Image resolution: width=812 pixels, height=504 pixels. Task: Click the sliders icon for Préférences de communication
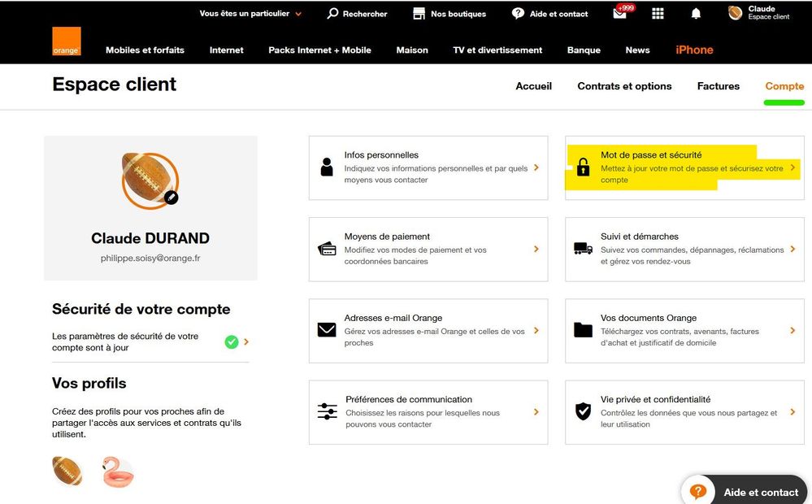click(328, 411)
